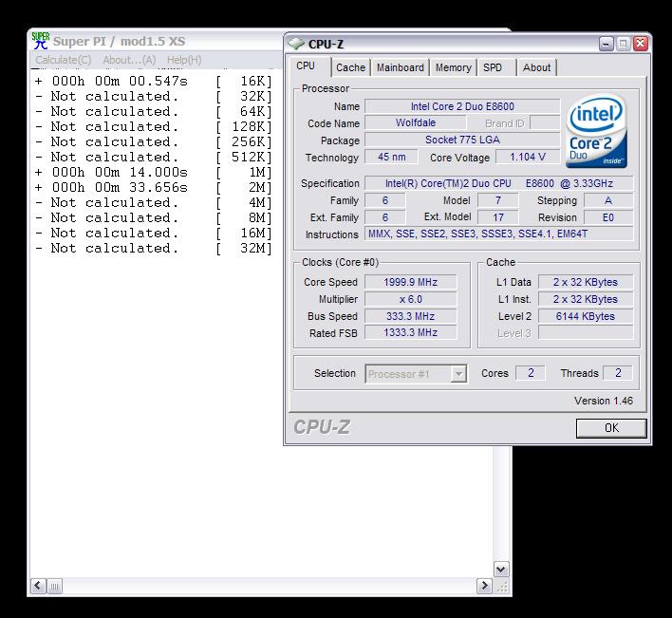Select the 4M Not calculated row
The image size is (672, 618).
point(154,203)
